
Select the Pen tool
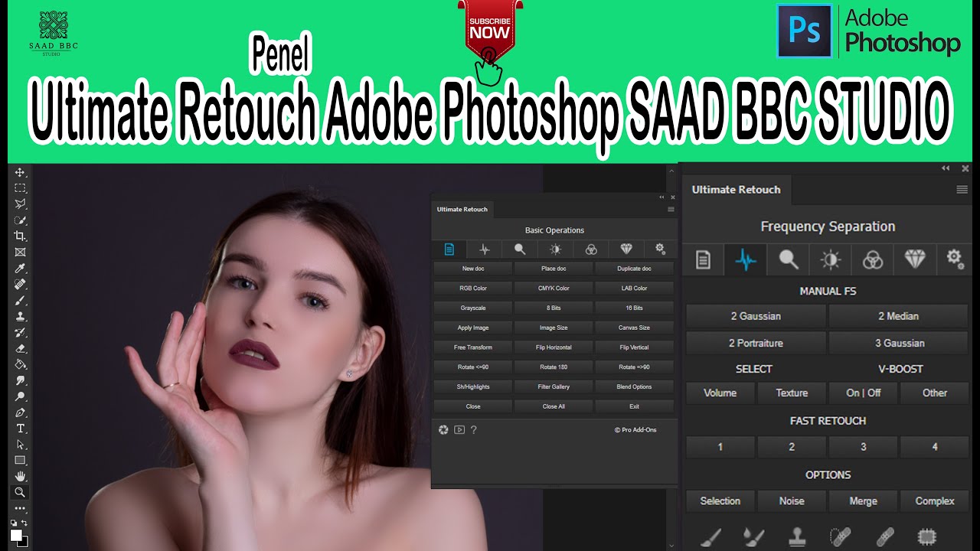point(21,412)
